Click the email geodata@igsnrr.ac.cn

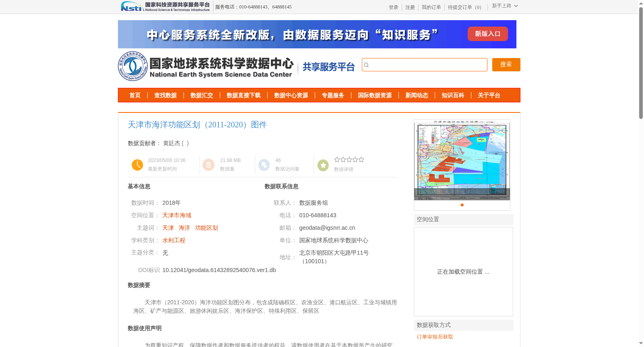[x=327, y=228]
